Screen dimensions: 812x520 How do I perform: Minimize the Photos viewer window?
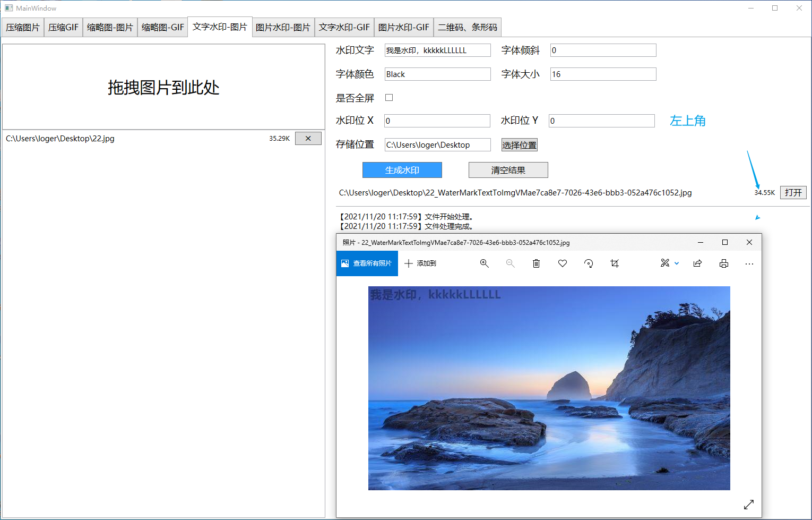coord(701,242)
